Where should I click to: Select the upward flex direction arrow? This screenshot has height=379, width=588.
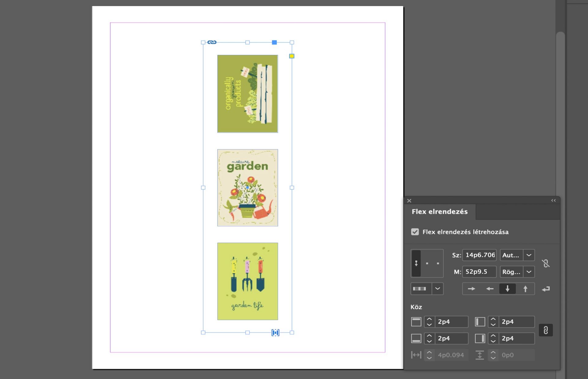pyautogui.click(x=525, y=289)
